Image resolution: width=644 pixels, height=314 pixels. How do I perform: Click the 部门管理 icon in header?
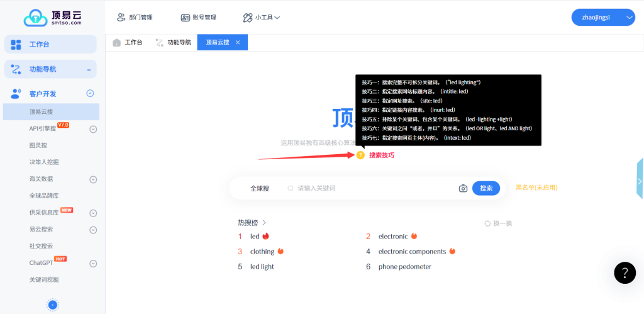[120, 18]
